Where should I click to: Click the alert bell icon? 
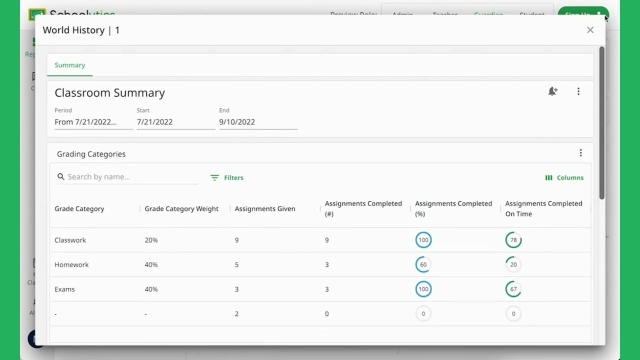[553, 91]
